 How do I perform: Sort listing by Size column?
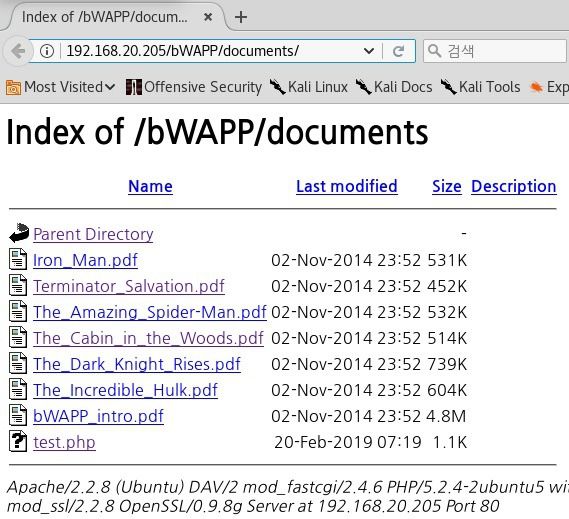[x=447, y=186]
